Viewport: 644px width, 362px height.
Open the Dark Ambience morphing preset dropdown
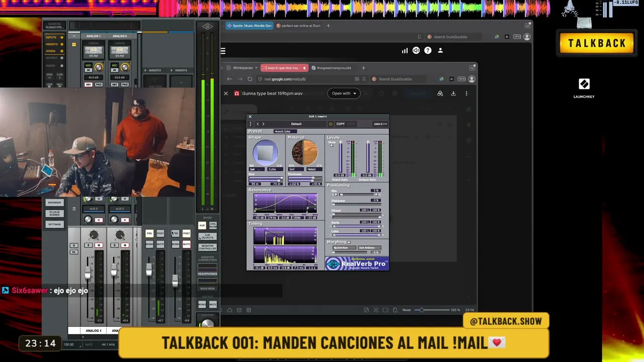click(x=370, y=247)
